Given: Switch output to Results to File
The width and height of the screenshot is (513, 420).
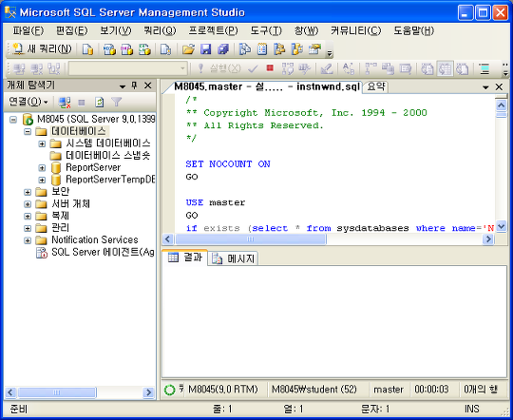Looking at the screenshot, I should [463, 68].
